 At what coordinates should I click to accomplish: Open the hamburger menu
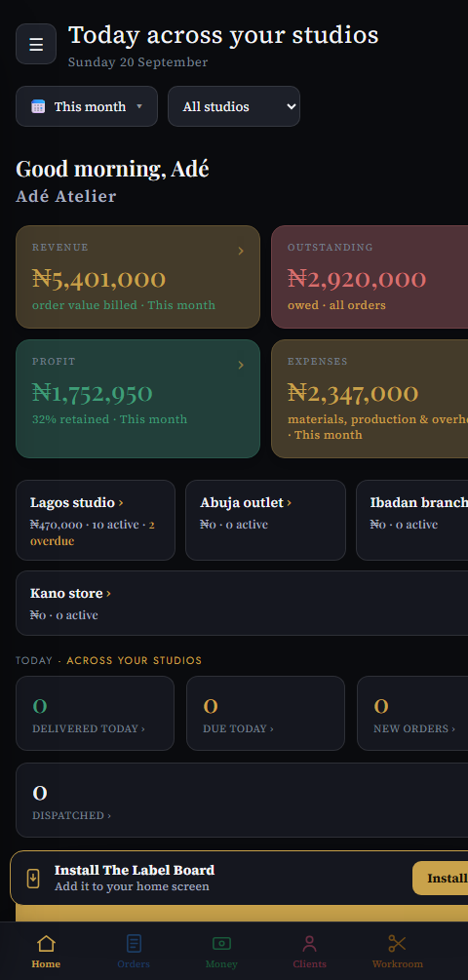pos(36,44)
